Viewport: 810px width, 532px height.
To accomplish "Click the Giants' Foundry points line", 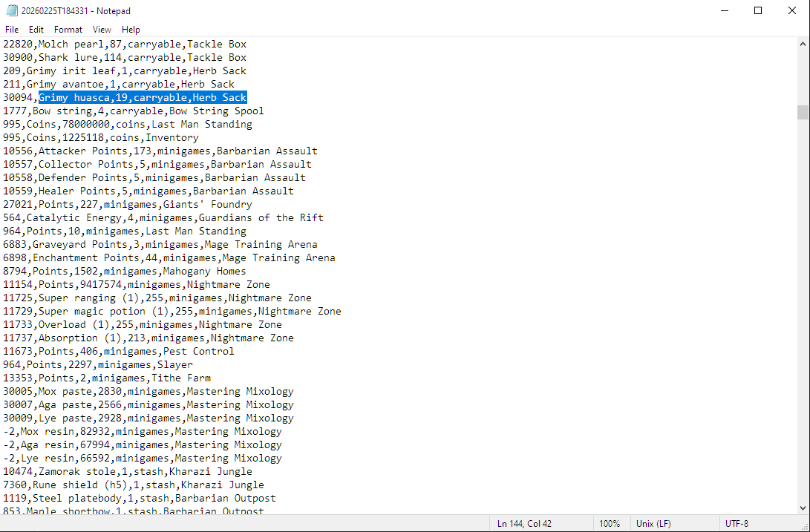I will point(128,205).
